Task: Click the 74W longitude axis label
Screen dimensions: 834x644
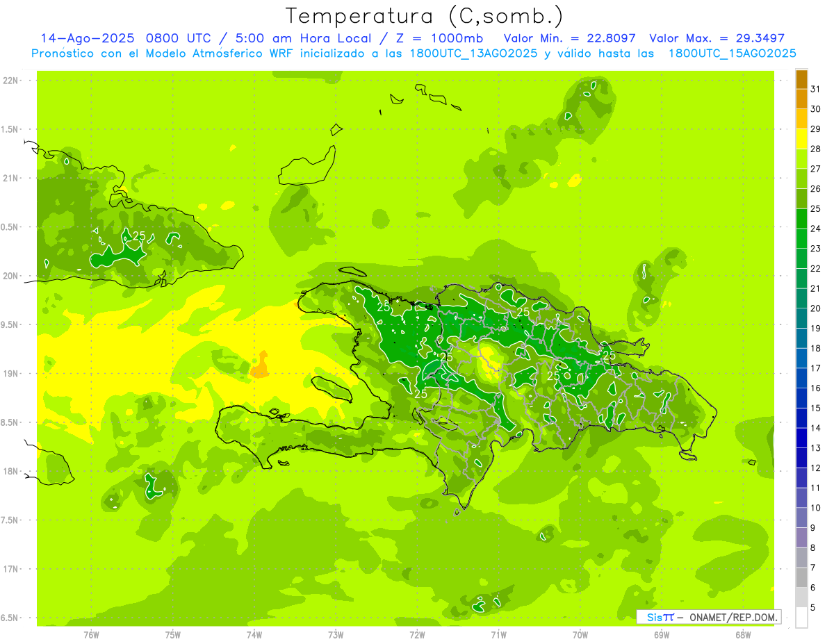Action: 254,635
